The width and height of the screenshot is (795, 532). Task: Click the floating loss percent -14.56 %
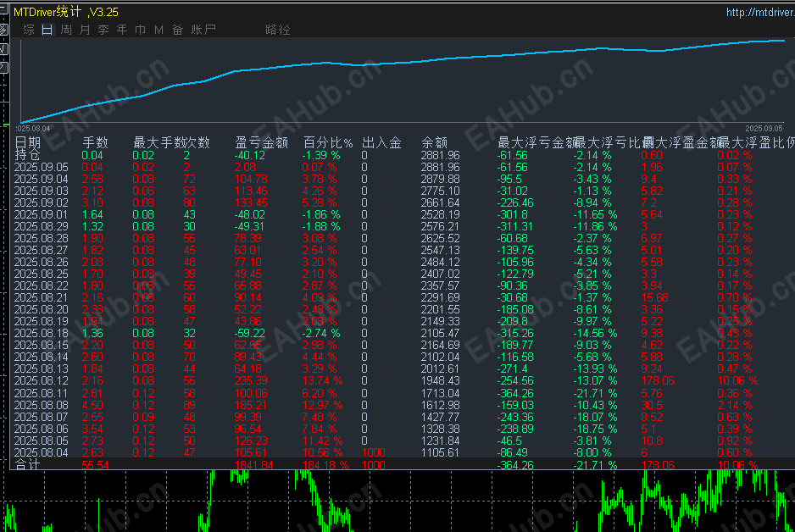coord(595,334)
